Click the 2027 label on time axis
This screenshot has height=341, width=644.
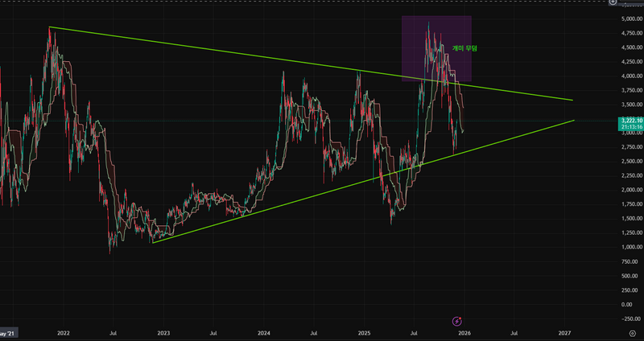(x=564, y=332)
